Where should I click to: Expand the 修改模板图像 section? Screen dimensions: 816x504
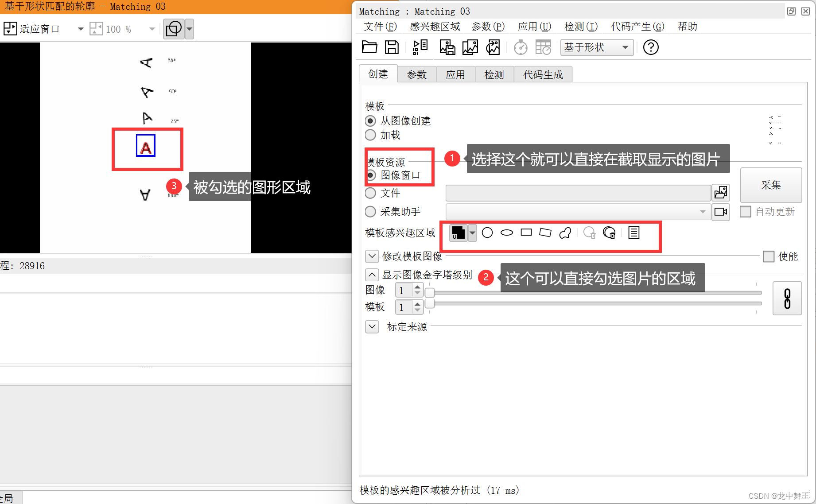point(372,256)
